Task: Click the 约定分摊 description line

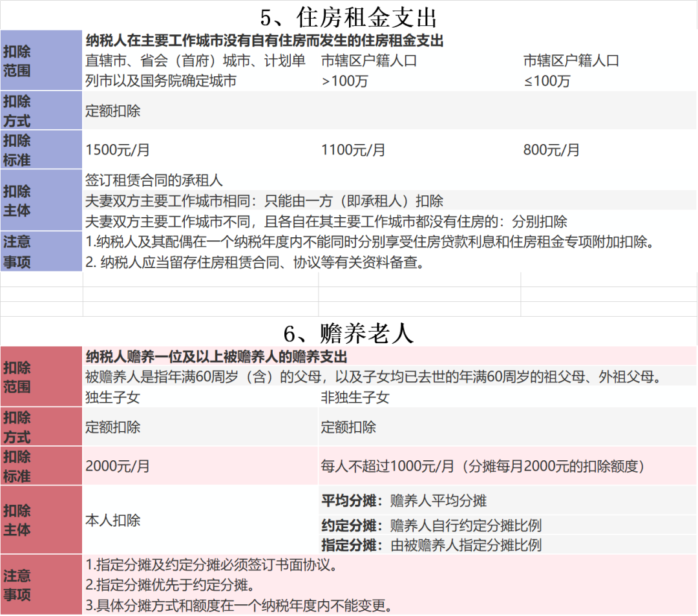Action: coord(431,525)
